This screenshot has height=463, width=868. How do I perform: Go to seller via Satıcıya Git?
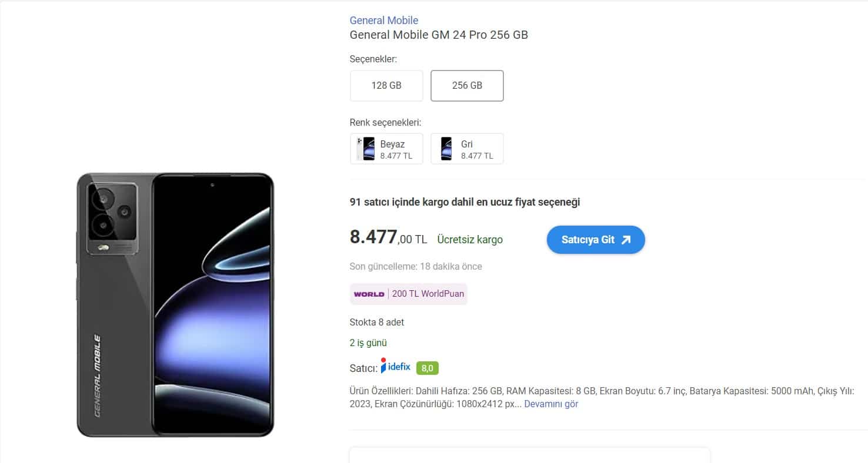[x=596, y=240]
